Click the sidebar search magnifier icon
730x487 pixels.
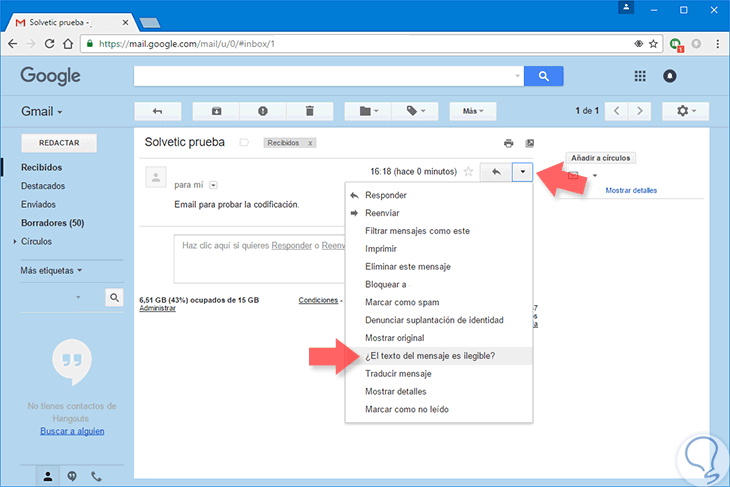[x=114, y=298]
